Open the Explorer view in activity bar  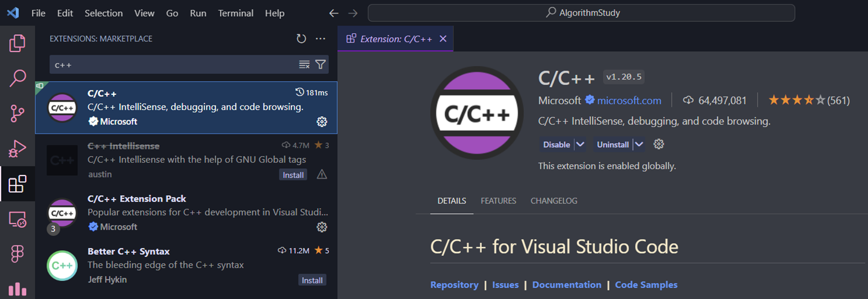coord(17,43)
